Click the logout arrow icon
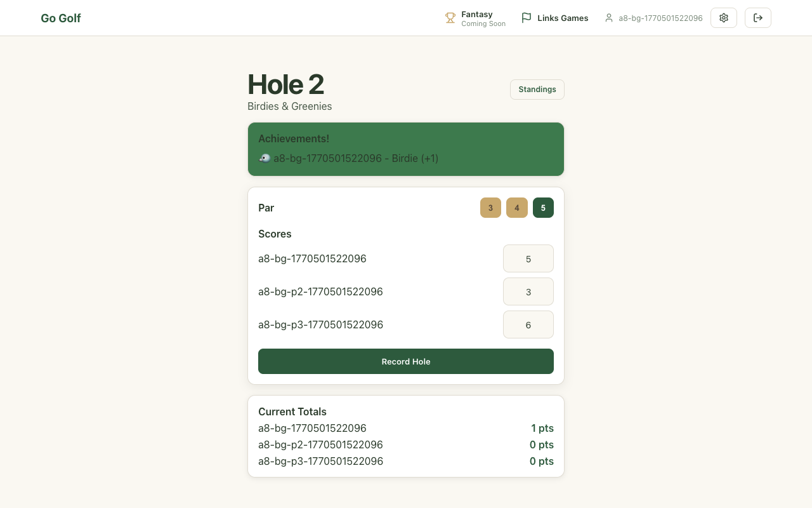 point(757,18)
